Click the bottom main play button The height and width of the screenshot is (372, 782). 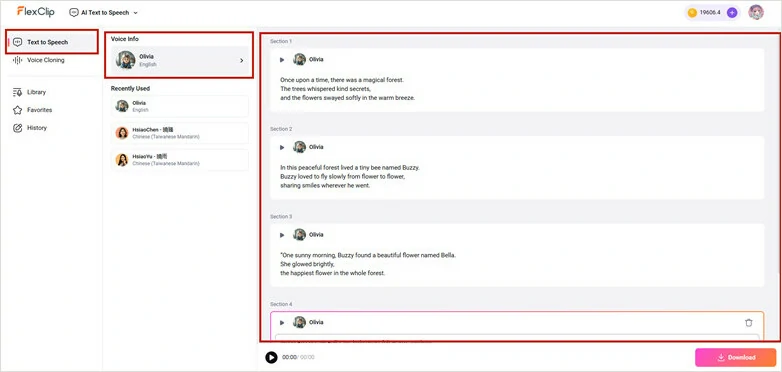point(271,358)
